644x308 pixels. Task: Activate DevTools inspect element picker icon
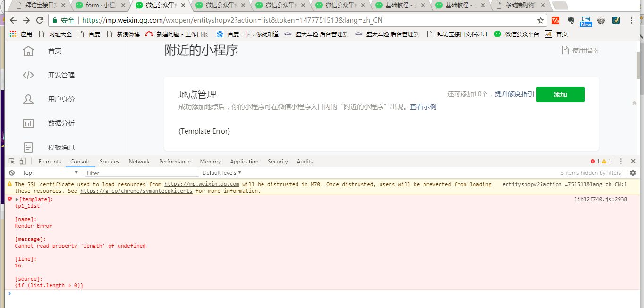pyautogui.click(x=12, y=161)
